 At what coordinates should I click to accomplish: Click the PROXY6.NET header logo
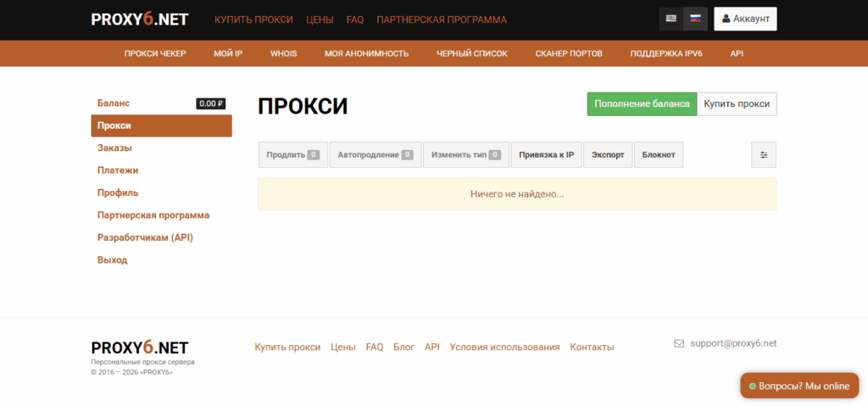(140, 19)
